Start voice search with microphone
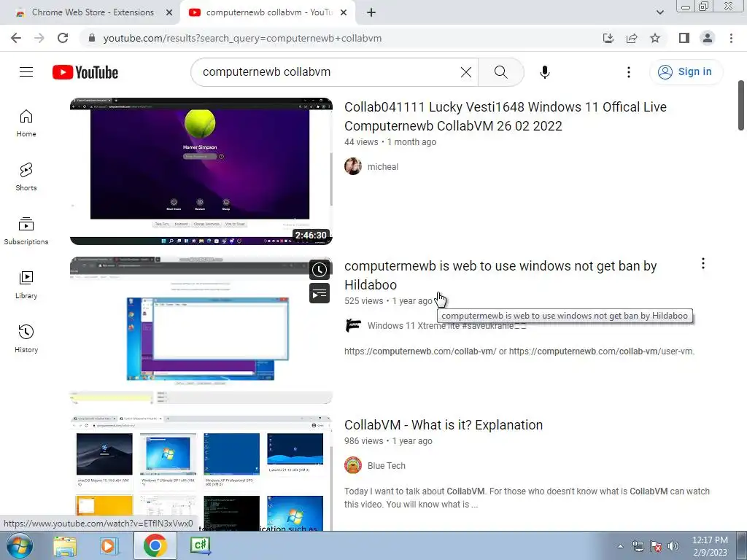 click(x=544, y=72)
